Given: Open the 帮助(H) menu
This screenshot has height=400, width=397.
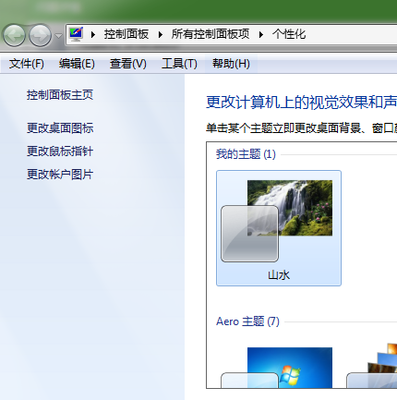Looking at the screenshot, I should (x=231, y=63).
